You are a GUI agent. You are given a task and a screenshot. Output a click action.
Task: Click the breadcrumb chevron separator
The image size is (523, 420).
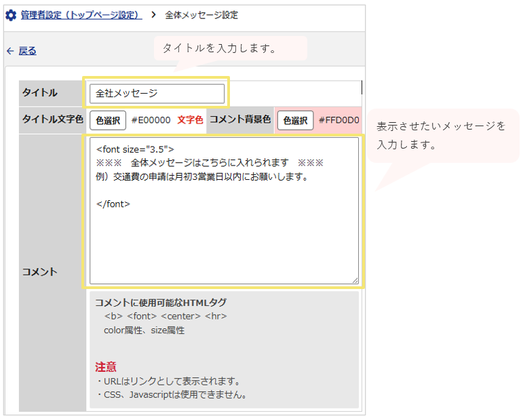153,15
